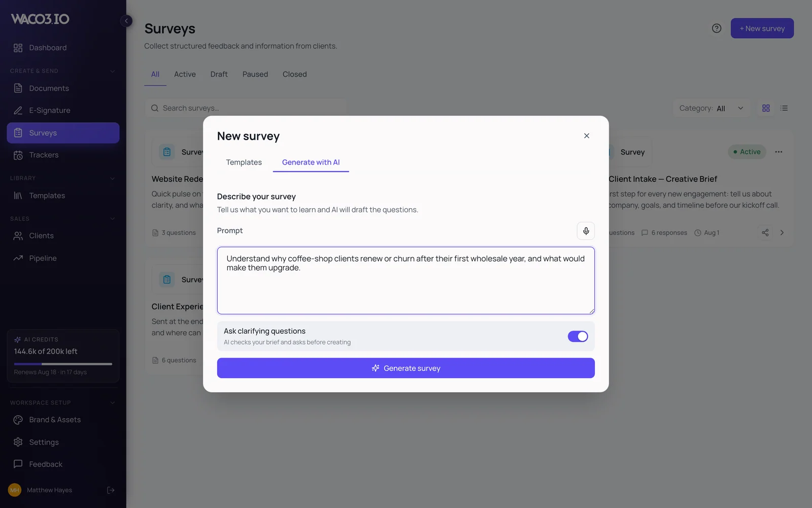
Task: Click the logout icon beside Matthew Hayes
Action: 111,490
